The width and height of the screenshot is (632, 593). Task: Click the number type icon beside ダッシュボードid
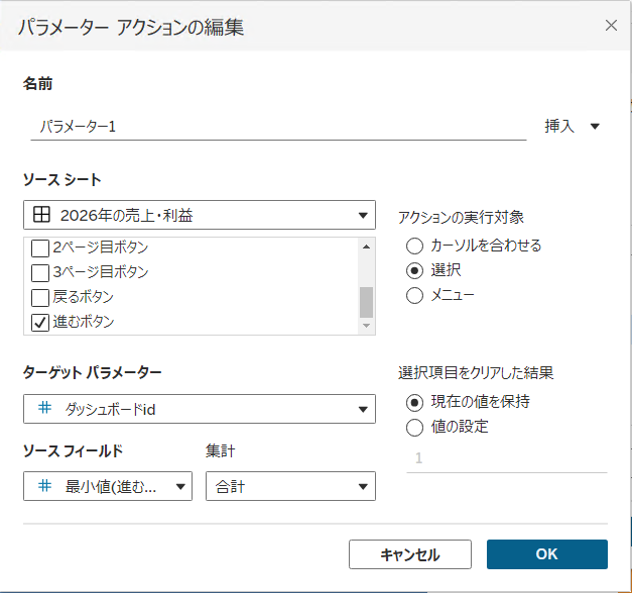coord(45,408)
